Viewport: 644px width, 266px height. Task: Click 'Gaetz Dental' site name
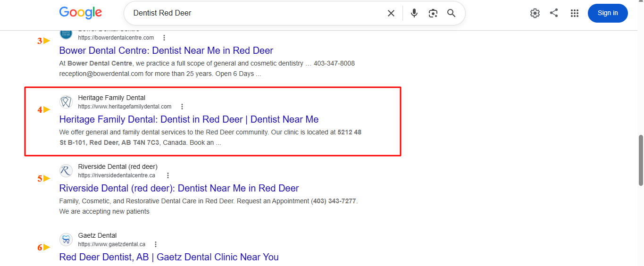click(98, 235)
